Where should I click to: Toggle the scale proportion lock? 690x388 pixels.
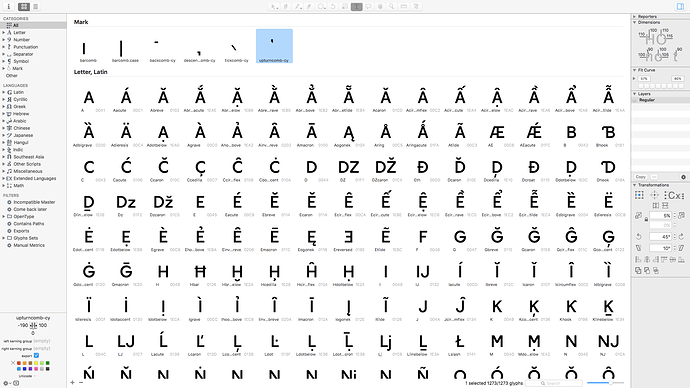646,219
